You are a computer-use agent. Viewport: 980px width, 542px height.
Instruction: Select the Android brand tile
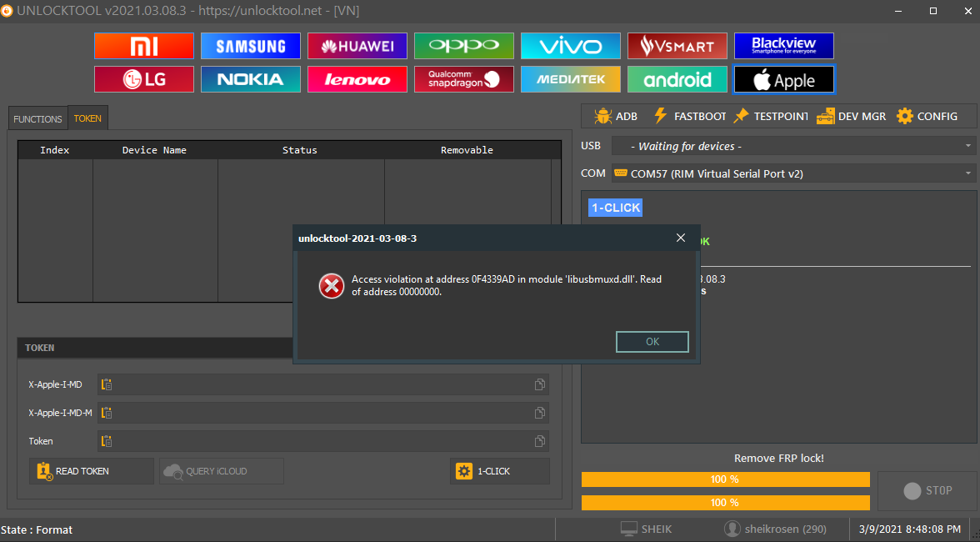(x=677, y=79)
